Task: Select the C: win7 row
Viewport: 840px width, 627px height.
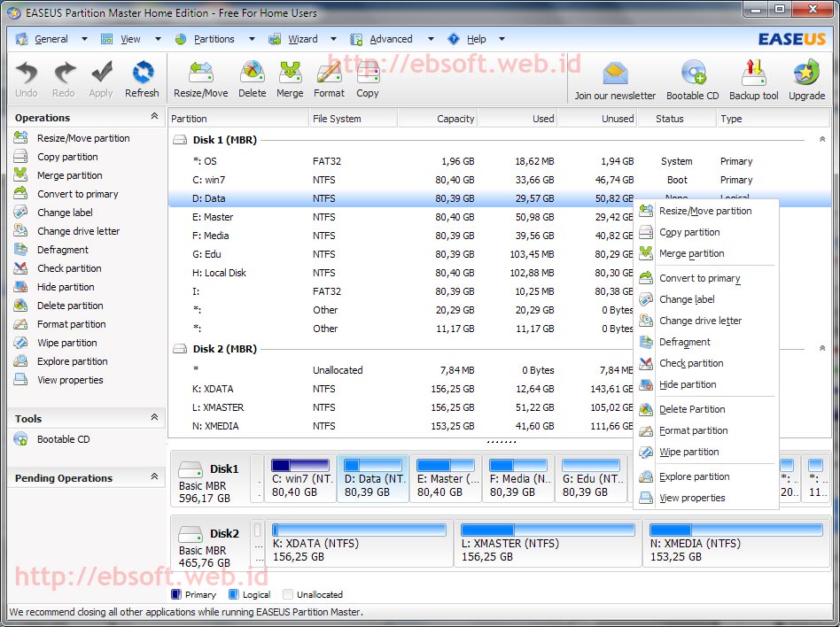Action: pyautogui.click(x=501, y=180)
